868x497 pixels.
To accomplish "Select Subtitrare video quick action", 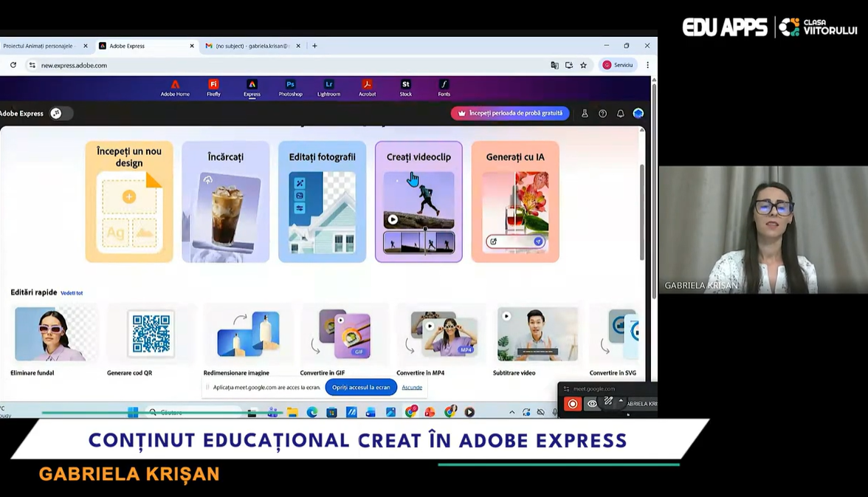I will [x=537, y=340].
